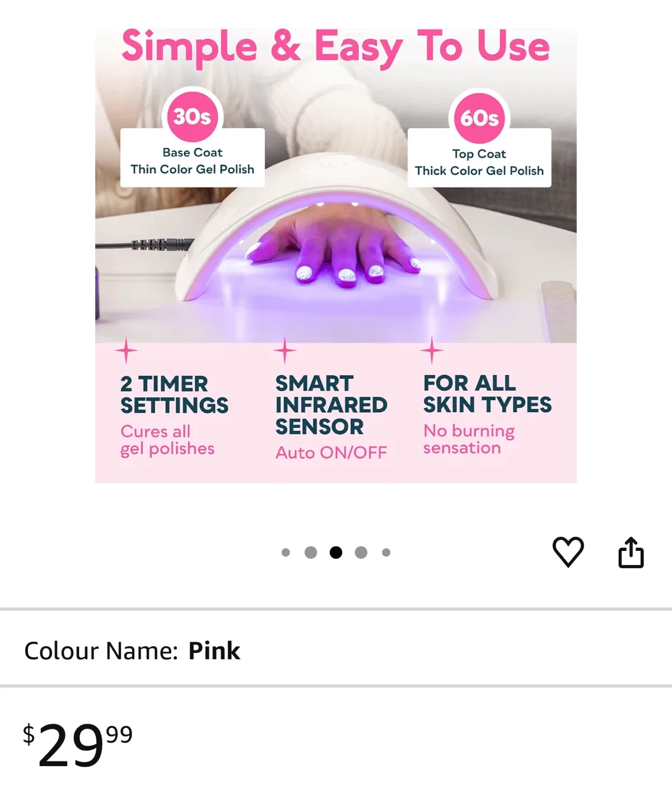Open the fourth product image dot

(361, 552)
